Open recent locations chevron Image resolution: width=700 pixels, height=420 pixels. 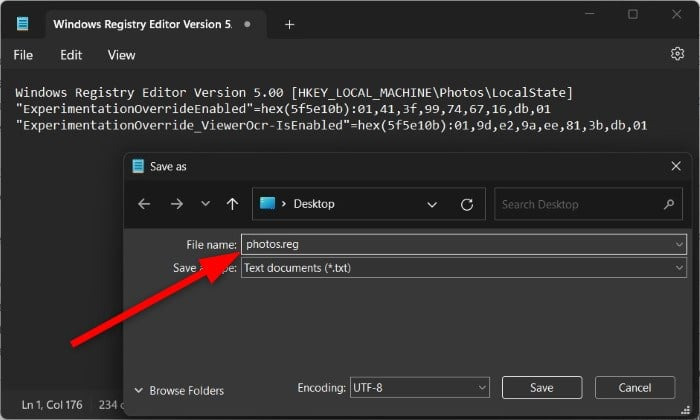pos(205,204)
